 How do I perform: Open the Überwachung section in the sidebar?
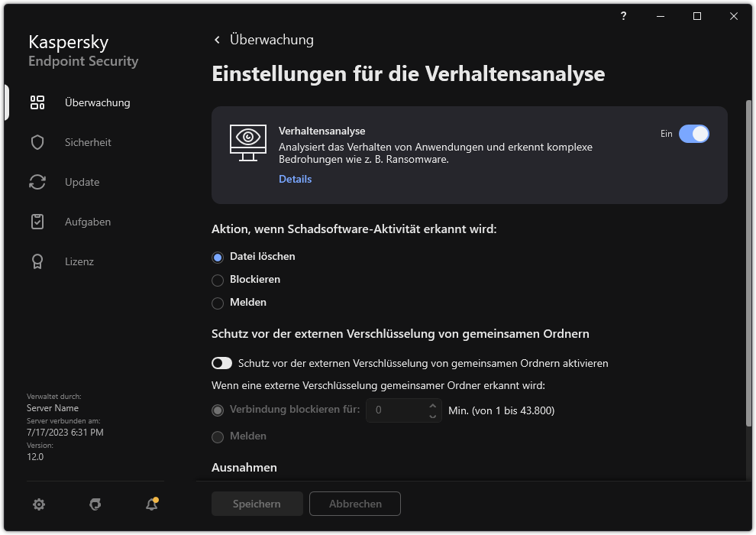click(x=96, y=102)
